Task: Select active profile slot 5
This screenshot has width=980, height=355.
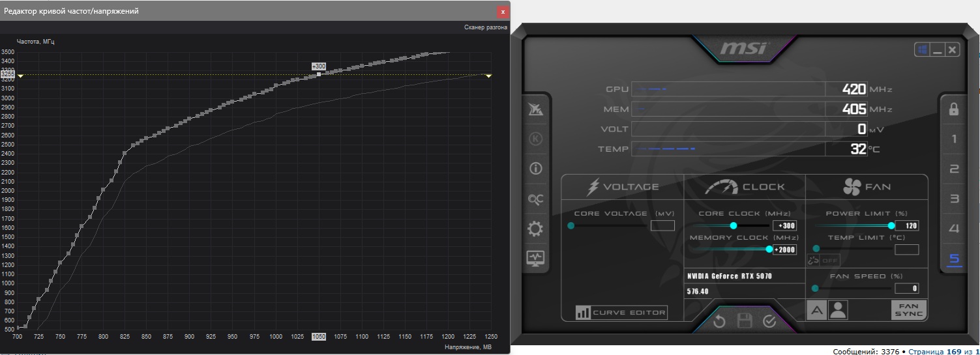Action: (954, 259)
